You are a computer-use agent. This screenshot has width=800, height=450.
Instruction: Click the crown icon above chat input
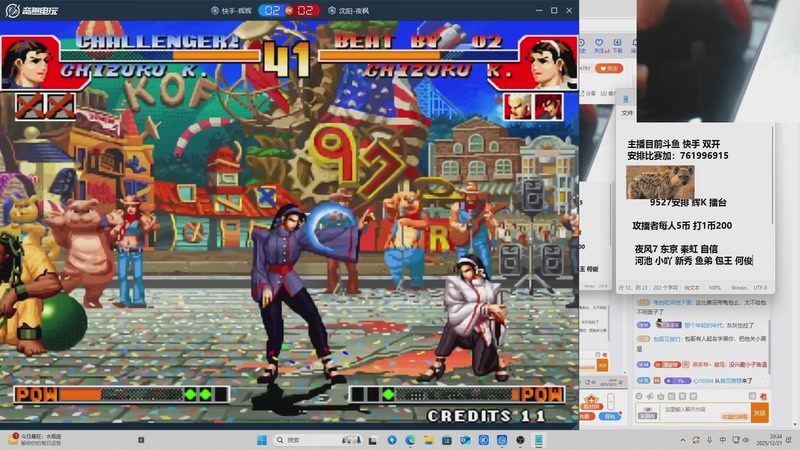point(661,396)
